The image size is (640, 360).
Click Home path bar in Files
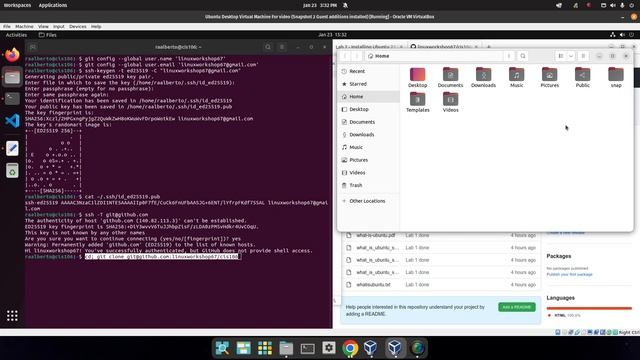point(433,56)
